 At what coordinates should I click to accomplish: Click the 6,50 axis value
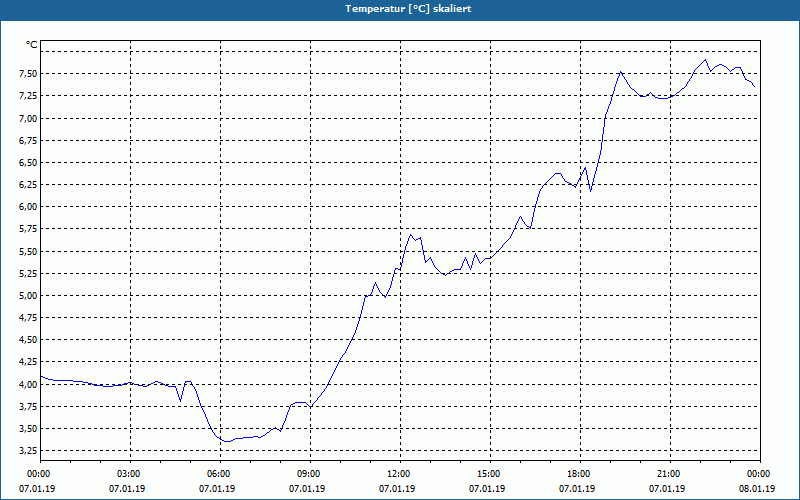(x=28, y=163)
